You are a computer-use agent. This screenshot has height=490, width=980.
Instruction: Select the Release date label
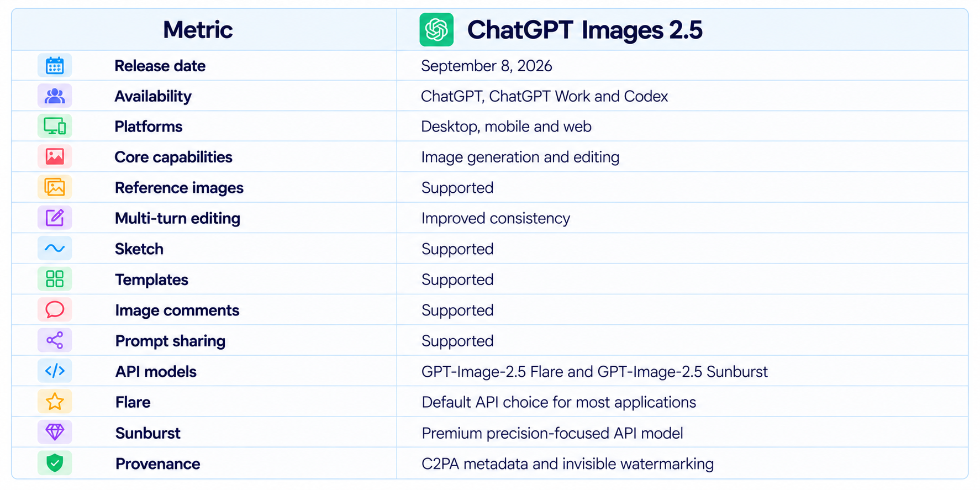[x=160, y=66]
